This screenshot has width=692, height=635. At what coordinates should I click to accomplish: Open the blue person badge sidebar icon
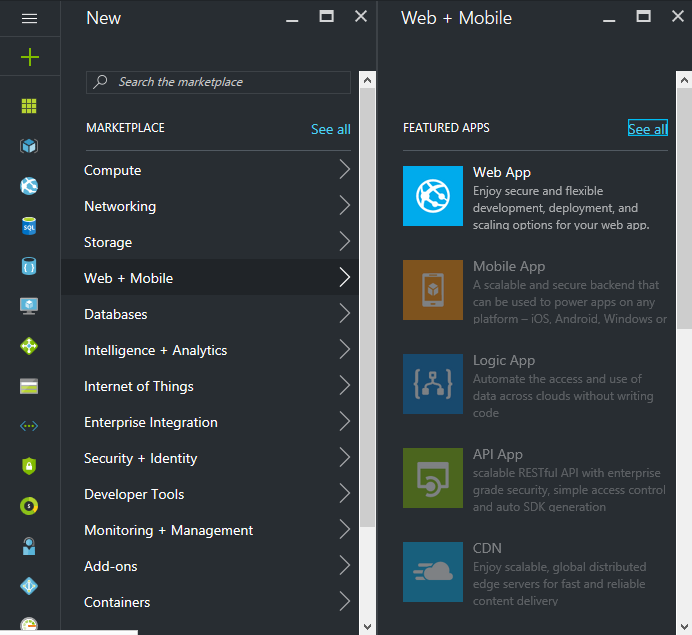pos(29,546)
